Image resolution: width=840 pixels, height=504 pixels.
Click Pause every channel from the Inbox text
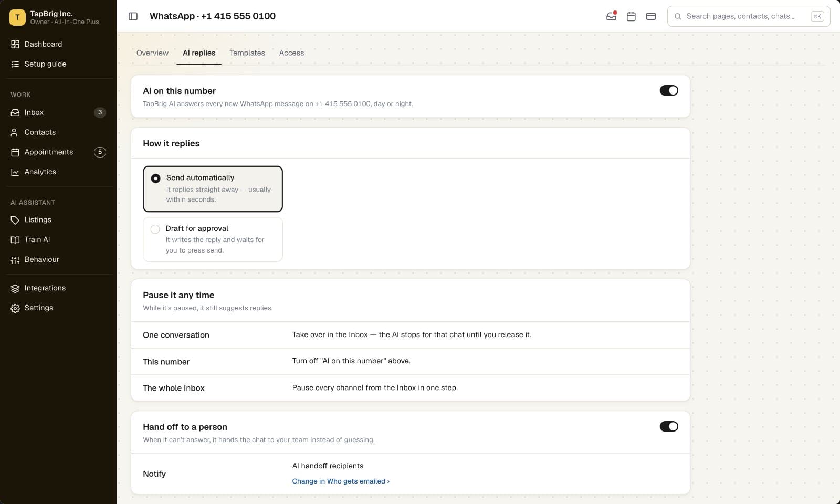click(x=375, y=388)
